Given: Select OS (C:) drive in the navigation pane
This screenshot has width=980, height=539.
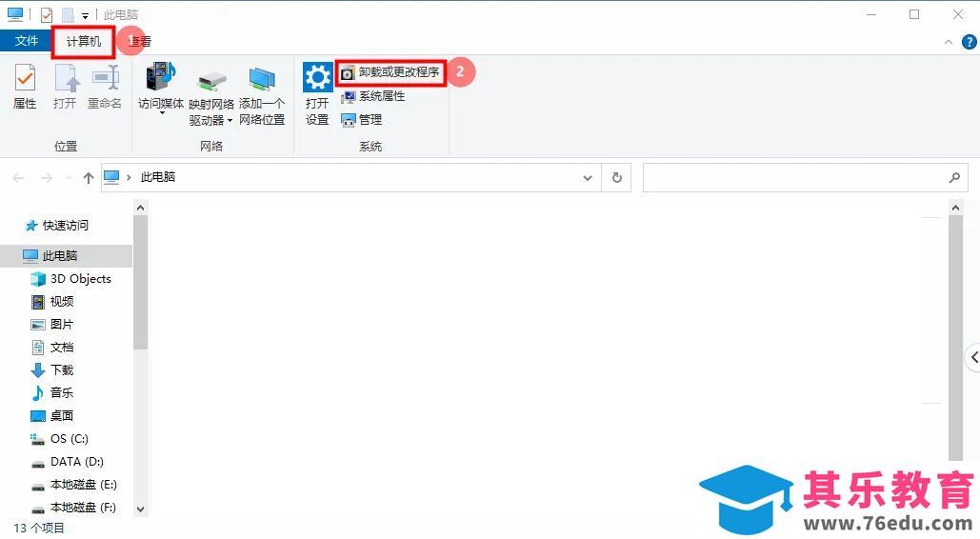Looking at the screenshot, I should click(70, 439).
